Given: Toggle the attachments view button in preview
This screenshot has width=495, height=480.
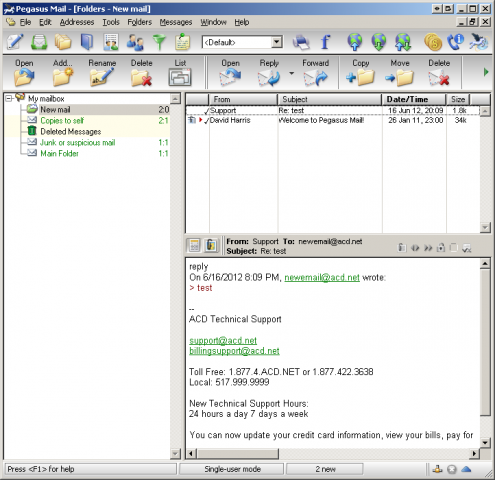Looking at the screenshot, I should click(x=211, y=246).
